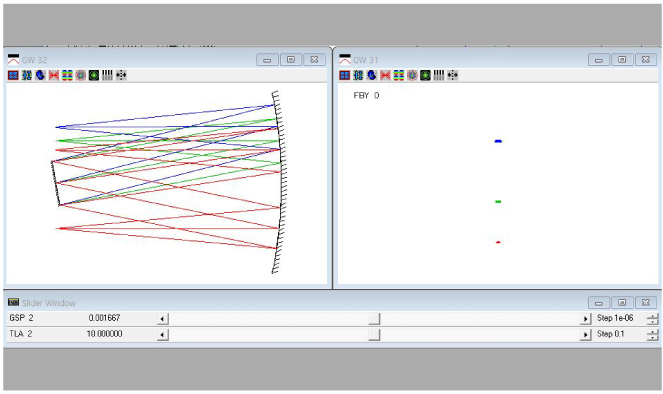The width and height of the screenshot is (663, 394).
Task: Adjust the Step 0.1 spinner for TLA 2
Action: [x=652, y=335]
